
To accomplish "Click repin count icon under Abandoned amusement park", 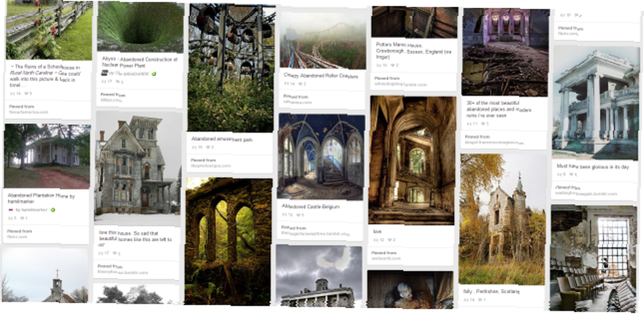I will [x=194, y=147].
